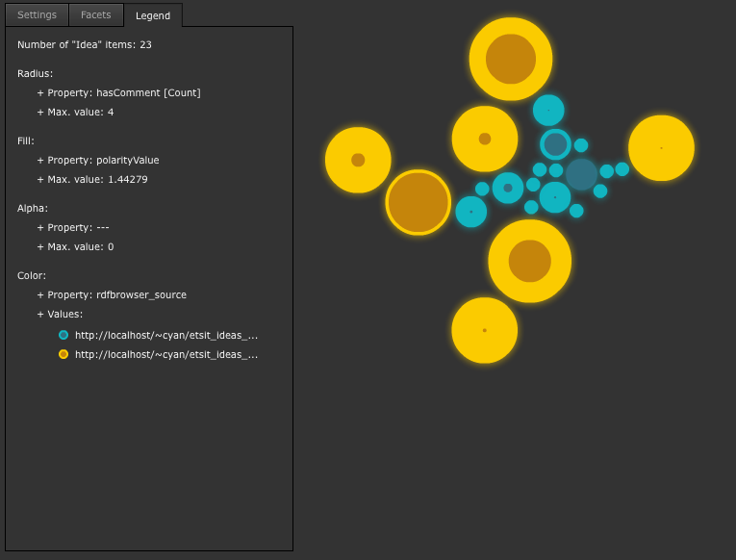Select the far-right yellow bubble
Viewport: 736px width, 560px height.
[661, 148]
